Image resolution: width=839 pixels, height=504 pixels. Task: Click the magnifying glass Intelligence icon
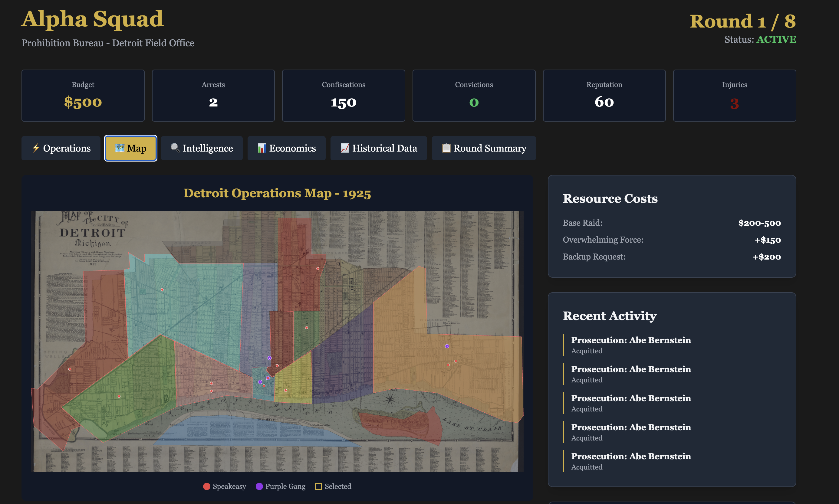[175, 148]
